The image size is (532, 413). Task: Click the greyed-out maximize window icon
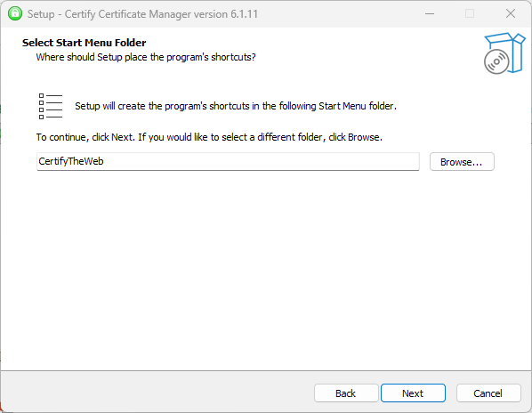[x=470, y=14]
